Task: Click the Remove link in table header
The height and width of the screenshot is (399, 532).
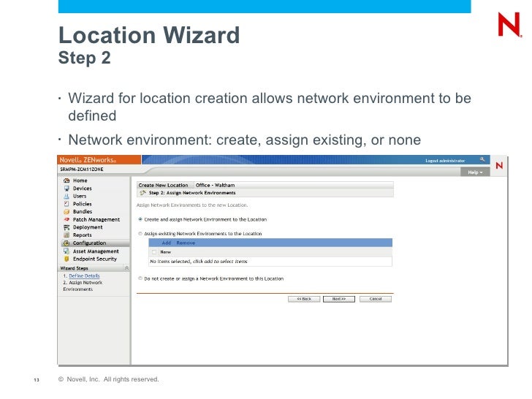Action: (186, 243)
